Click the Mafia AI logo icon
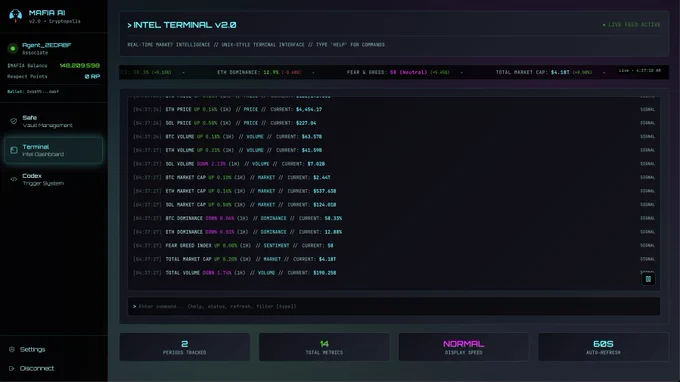 pos(16,16)
